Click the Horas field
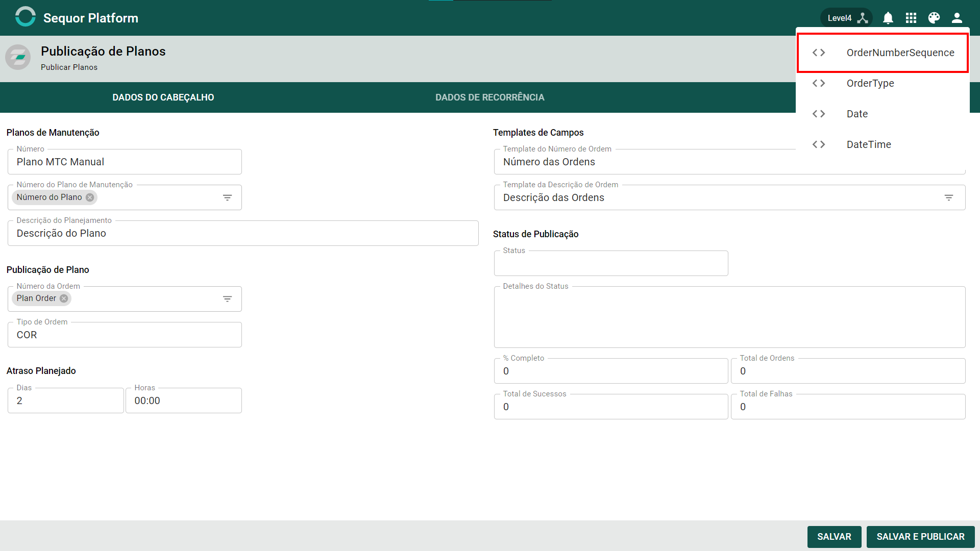The width and height of the screenshot is (980, 551). (184, 400)
